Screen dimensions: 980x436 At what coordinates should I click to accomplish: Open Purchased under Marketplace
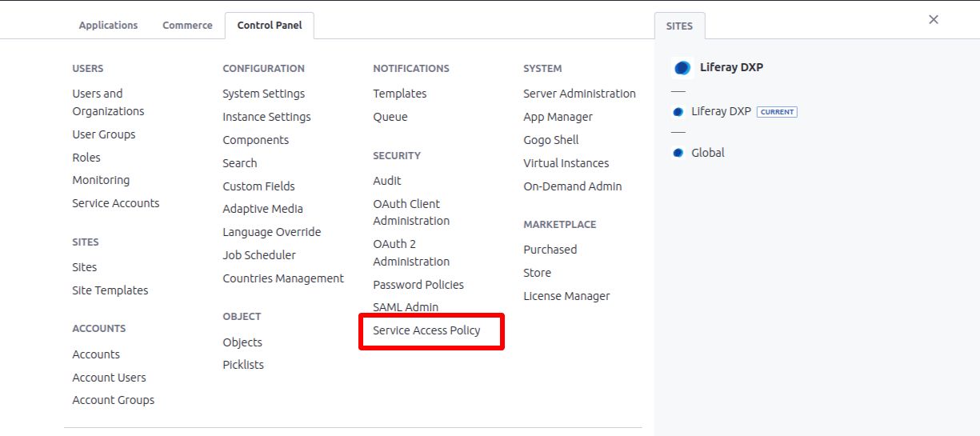[550, 250]
